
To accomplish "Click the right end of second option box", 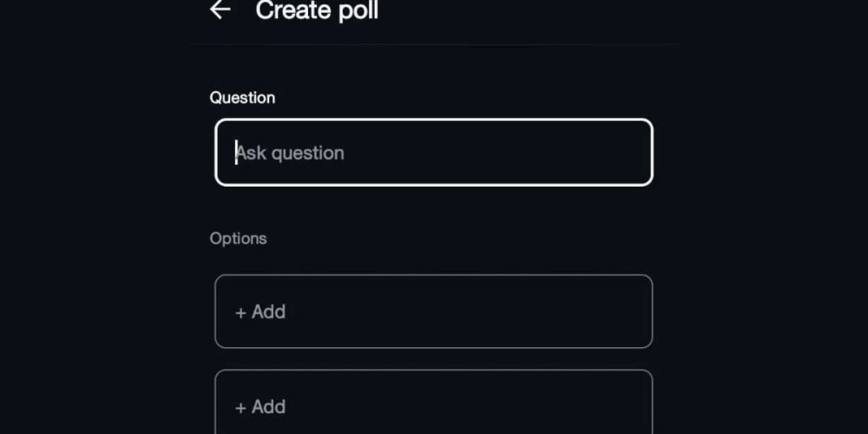I will (x=629, y=405).
